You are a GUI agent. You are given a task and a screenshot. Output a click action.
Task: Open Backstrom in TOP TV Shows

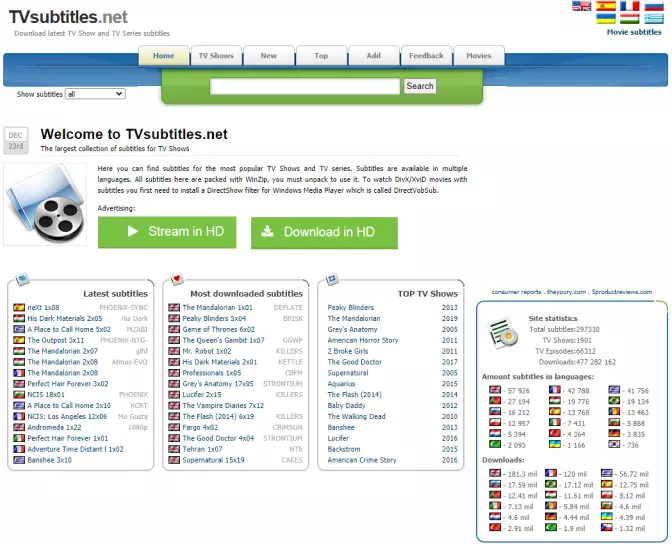pos(344,449)
